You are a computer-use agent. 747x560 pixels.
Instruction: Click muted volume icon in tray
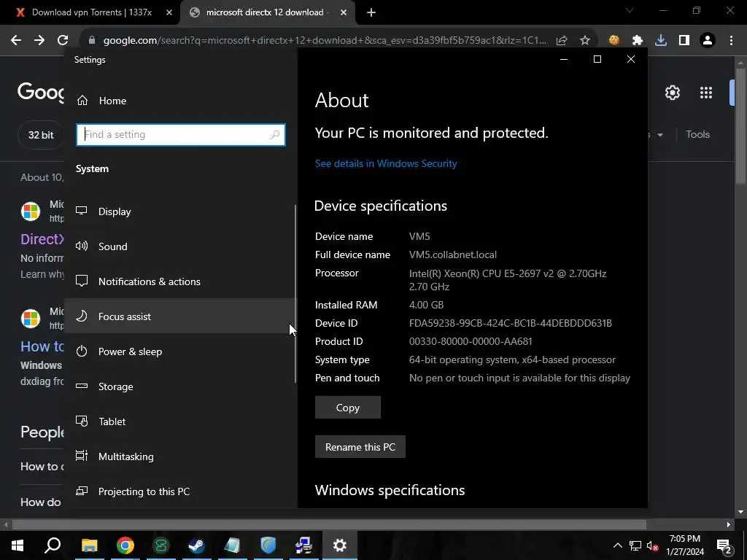pyautogui.click(x=652, y=545)
